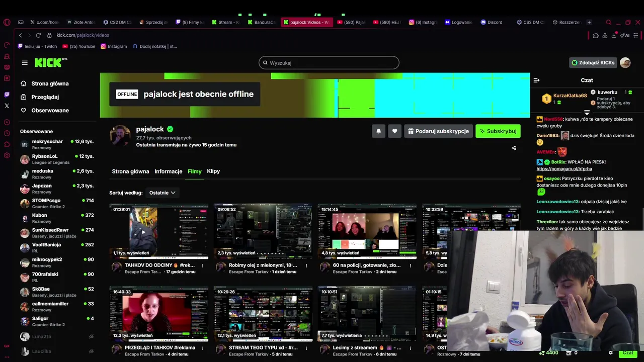Open the Opera AI assistant button
This screenshot has width=644, height=362.
click(625, 35)
